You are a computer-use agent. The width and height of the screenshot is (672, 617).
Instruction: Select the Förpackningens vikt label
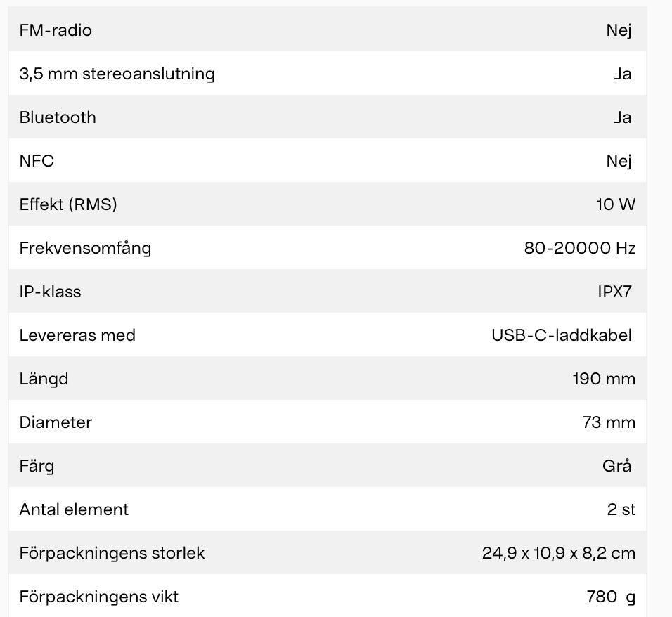pyautogui.click(x=98, y=597)
